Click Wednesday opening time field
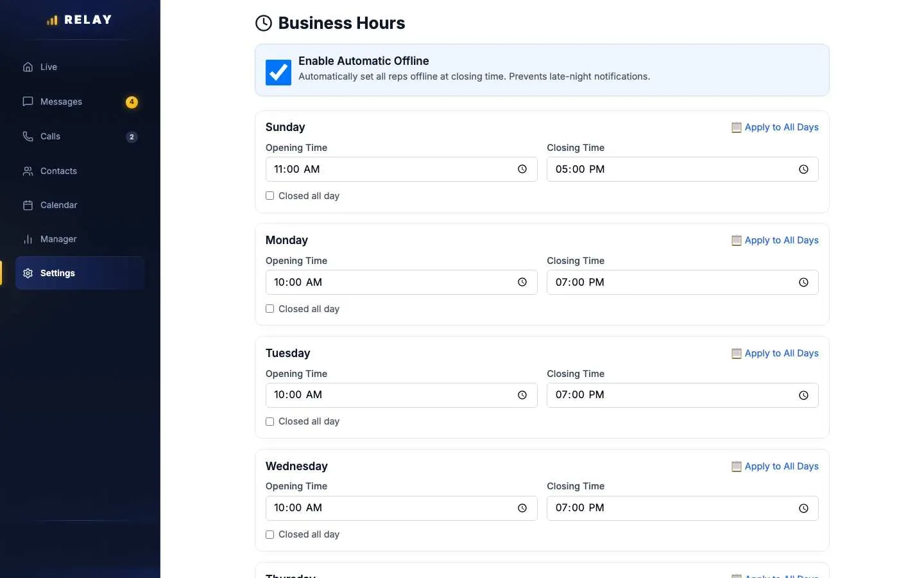 coord(401,508)
